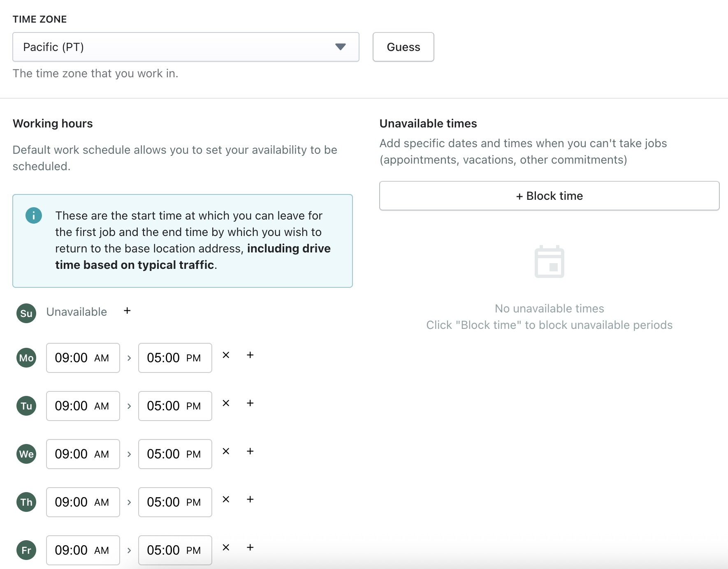
Task: Add another time range for Friday
Action: (x=250, y=548)
